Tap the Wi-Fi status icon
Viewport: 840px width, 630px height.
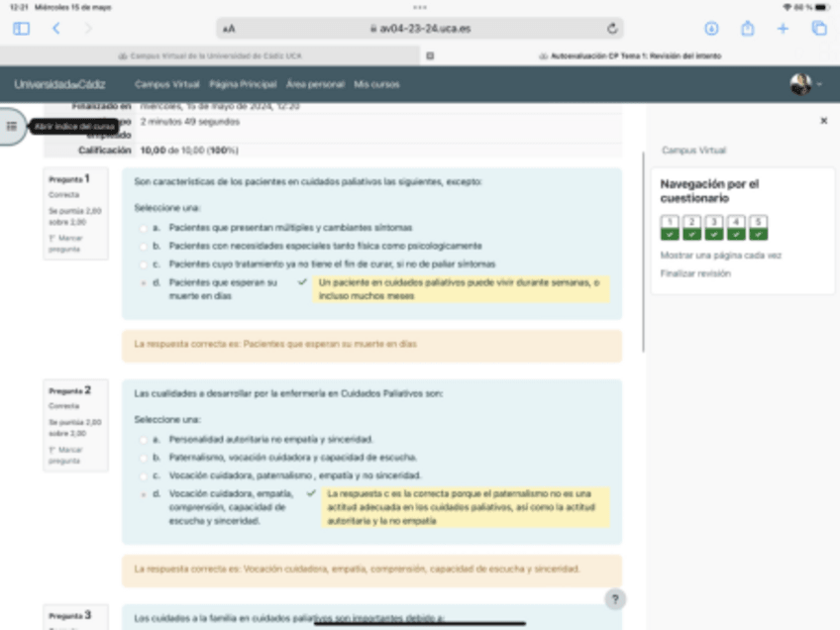[x=787, y=8]
